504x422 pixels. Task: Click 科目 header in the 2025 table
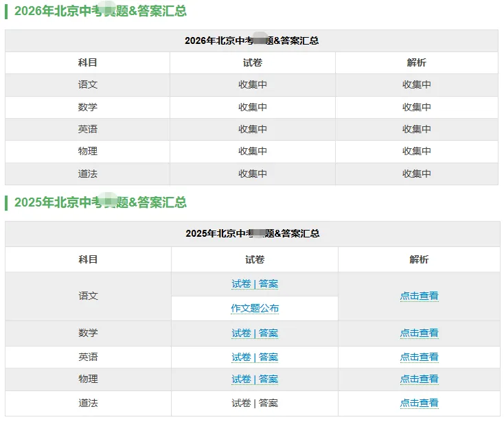click(x=88, y=259)
